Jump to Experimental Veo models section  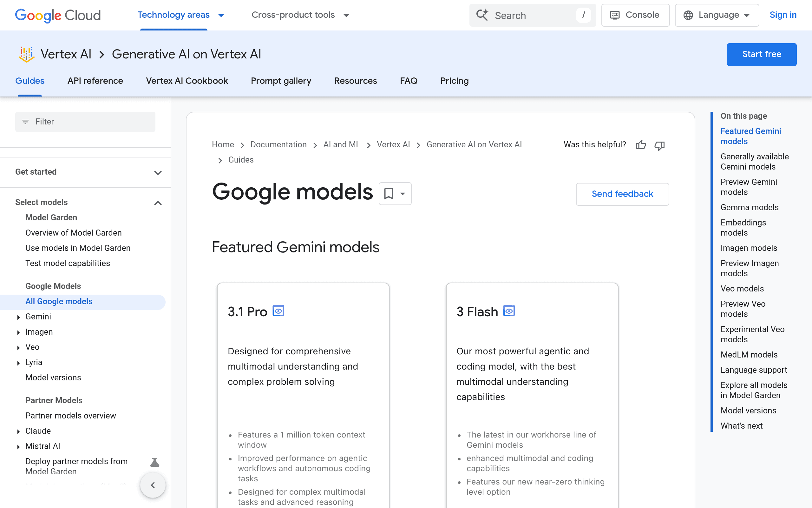point(752,334)
